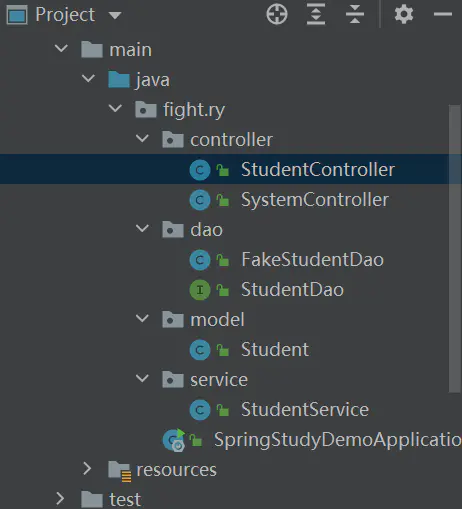
Task: Click the dao package icon
Action: (x=173, y=229)
